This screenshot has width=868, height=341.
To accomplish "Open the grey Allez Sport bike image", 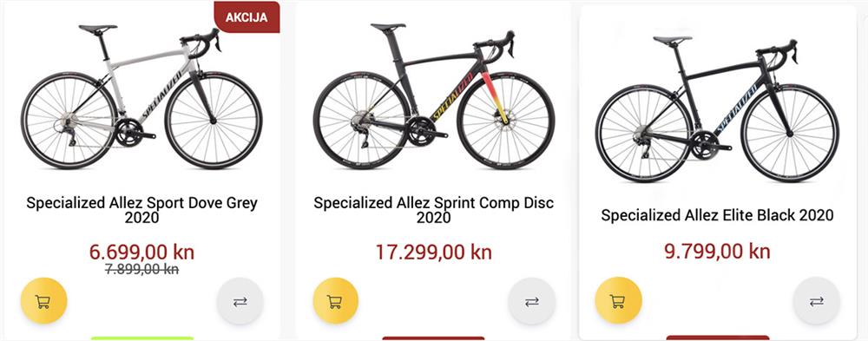I will tap(141, 97).
